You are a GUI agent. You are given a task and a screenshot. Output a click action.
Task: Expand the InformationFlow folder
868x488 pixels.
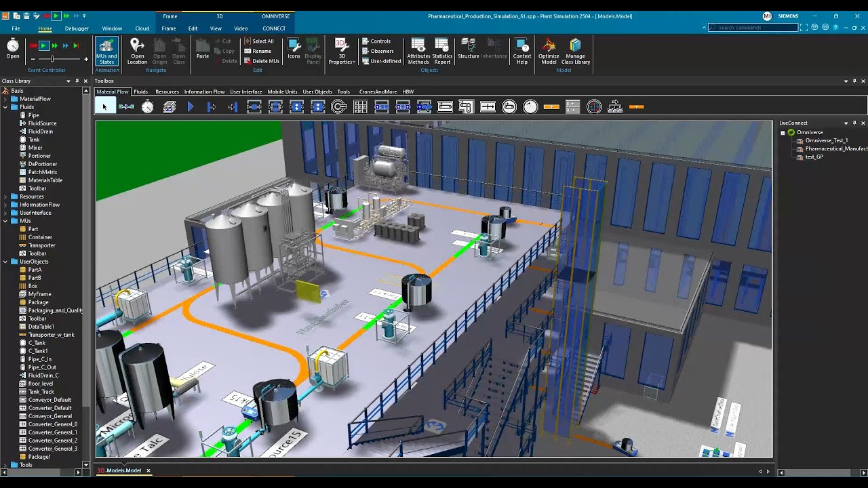(5, 205)
